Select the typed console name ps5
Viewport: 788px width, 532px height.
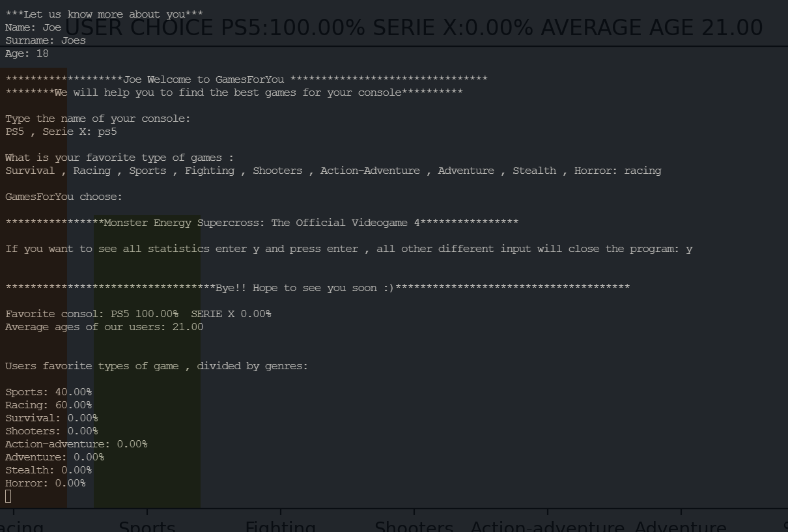pyautogui.click(x=107, y=132)
